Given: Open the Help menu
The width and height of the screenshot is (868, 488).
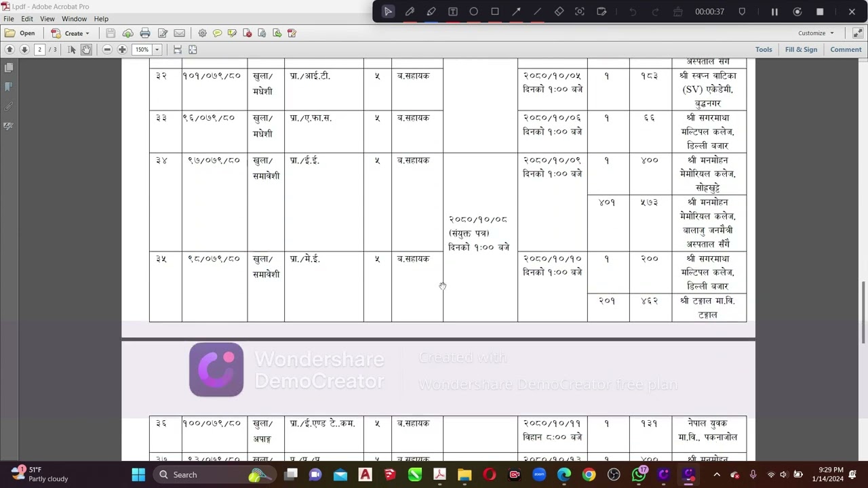Looking at the screenshot, I should pyautogui.click(x=101, y=19).
